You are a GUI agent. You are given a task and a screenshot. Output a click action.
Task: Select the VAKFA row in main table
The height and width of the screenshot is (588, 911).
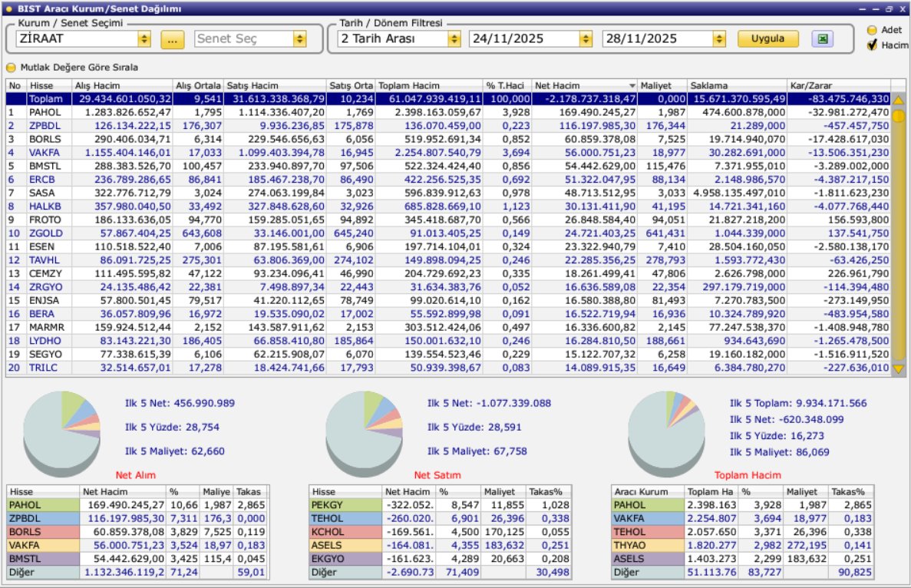pyautogui.click(x=448, y=152)
